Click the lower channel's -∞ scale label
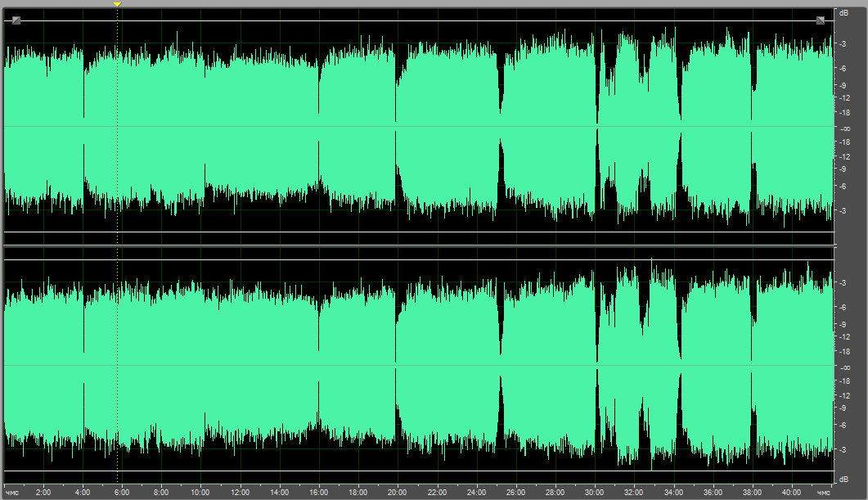 tap(842, 367)
